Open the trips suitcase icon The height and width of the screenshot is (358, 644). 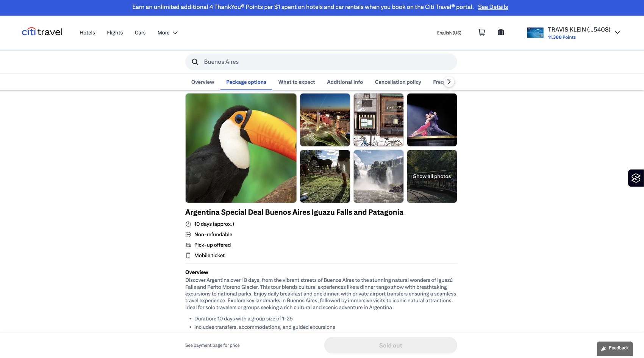tap(501, 33)
